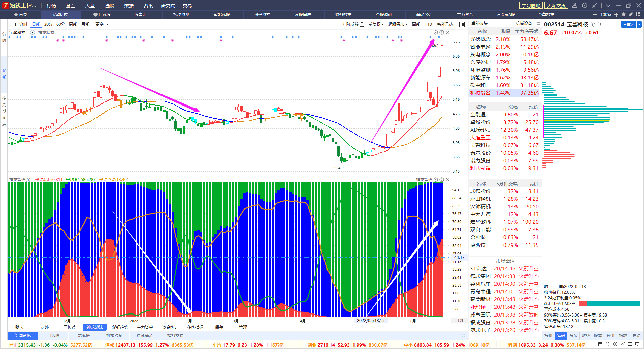Viewport: 644px width, 349px height.
Task: Select 大连重工 stock row
Action: 505,138
